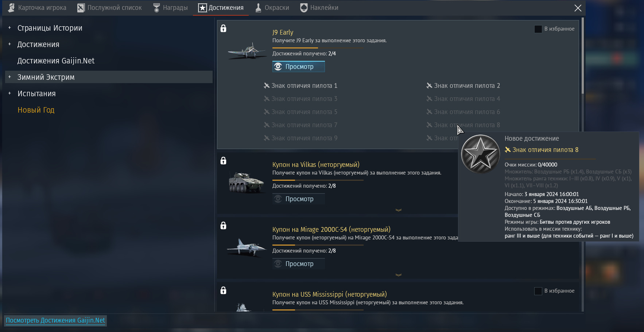Click plane icon beside Знак отличия пилота 2
Image resolution: width=644 pixels, height=332 pixels.
point(429,86)
